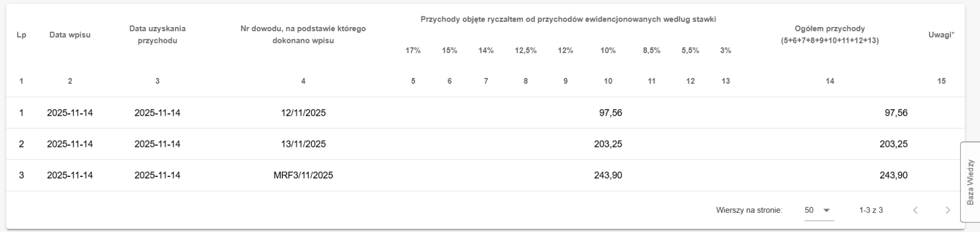Click 97,56 in the 10% column
This screenshot has width=980, height=232.
[610, 113]
